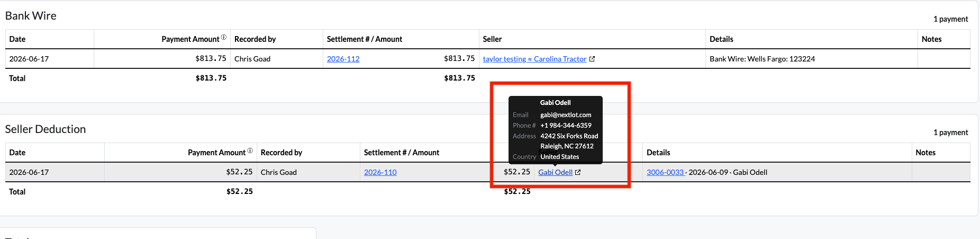
Task: Click Notes header in Bank Wire table
Action: [x=931, y=39]
